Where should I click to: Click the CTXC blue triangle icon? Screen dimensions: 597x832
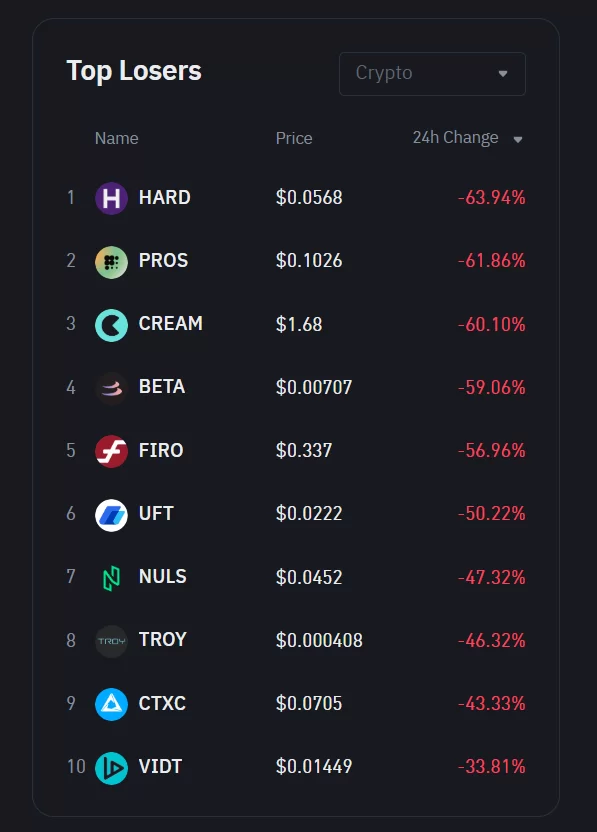111,705
